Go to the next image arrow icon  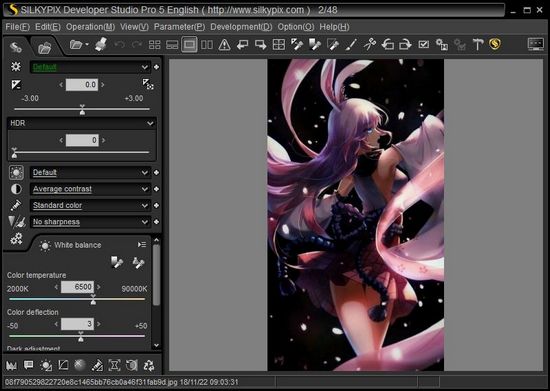261,45
